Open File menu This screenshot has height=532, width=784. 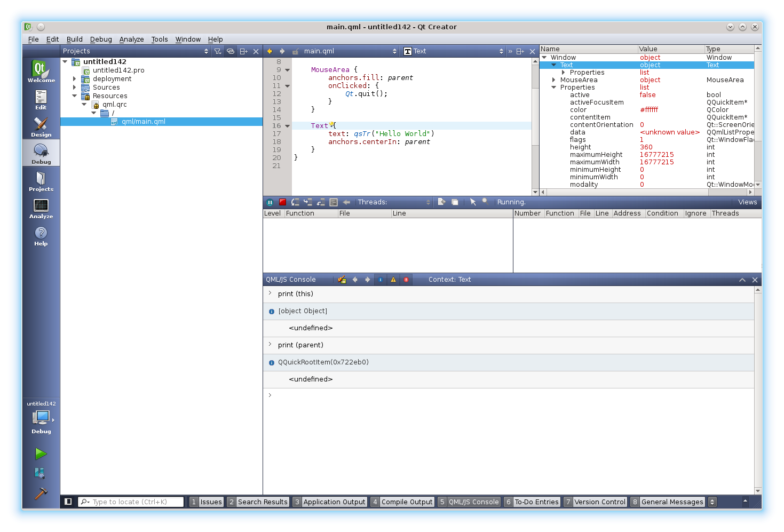33,39
